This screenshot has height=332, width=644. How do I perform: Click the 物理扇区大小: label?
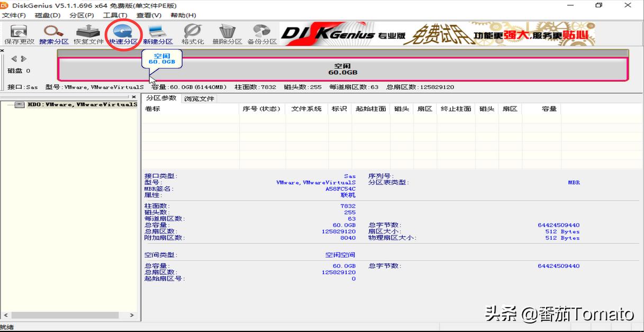click(x=392, y=238)
